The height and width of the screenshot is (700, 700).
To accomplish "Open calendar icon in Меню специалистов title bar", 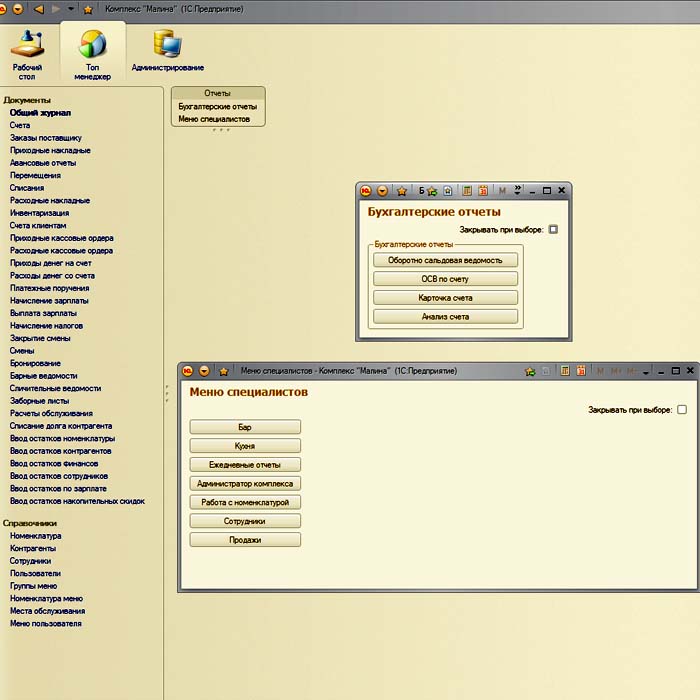I will pos(580,371).
